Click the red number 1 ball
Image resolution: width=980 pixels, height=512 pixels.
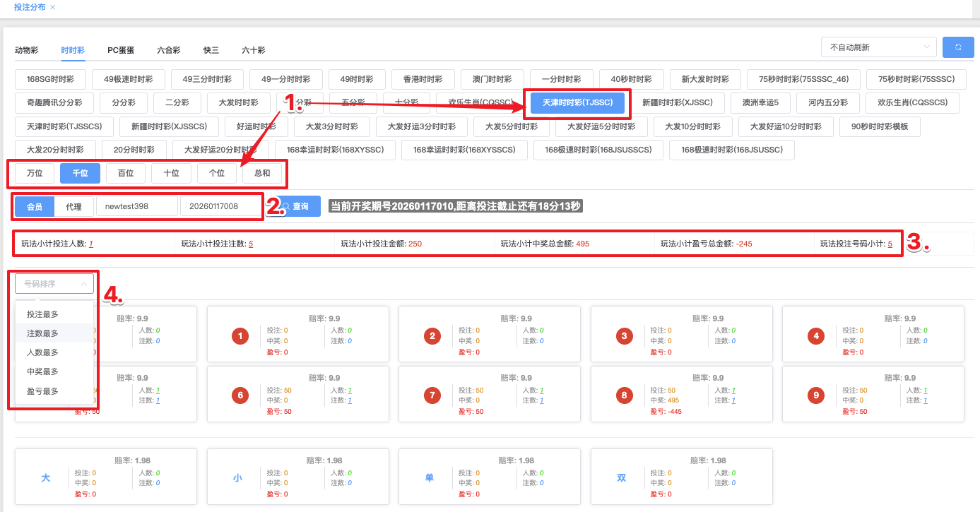pos(240,336)
